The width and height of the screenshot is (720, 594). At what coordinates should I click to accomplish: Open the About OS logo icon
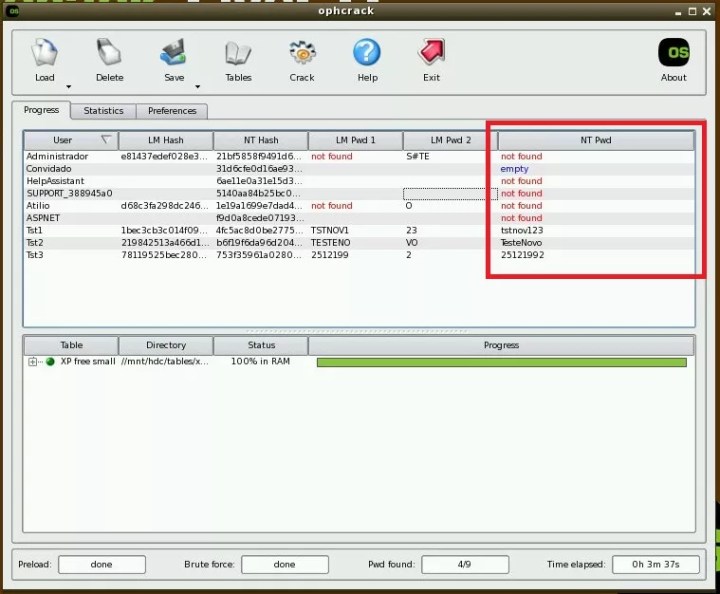(x=674, y=52)
